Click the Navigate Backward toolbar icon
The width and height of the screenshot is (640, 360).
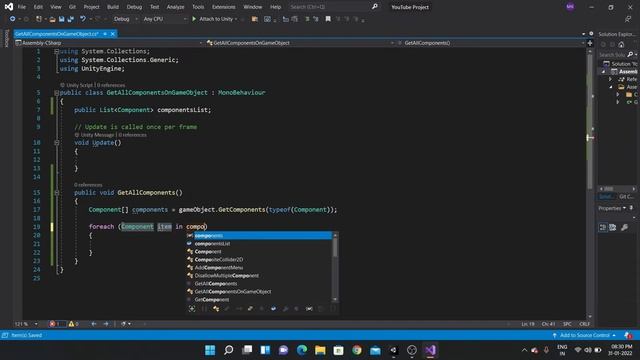[13, 19]
